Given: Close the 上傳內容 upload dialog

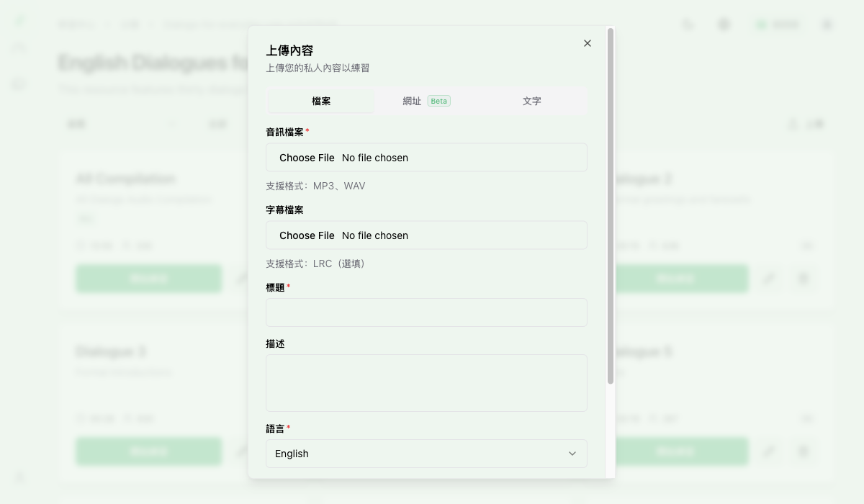Looking at the screenshot, I should click(587, 43).
